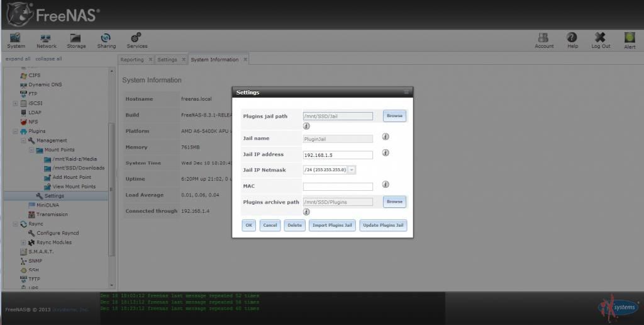The width and height of the screenshot is (644, 325).
Task: Open the Alert indicator
Action: pyautogui.click(x=630, y=41)
